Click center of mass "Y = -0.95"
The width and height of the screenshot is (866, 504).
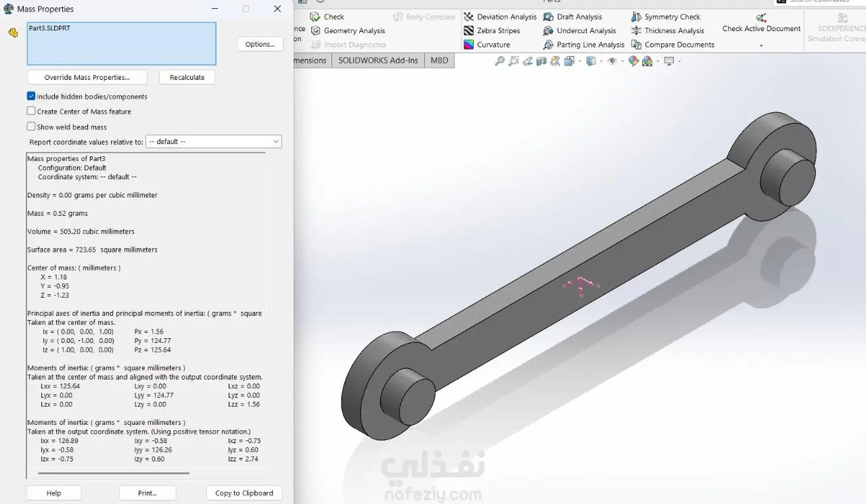(x=55, y=286)
